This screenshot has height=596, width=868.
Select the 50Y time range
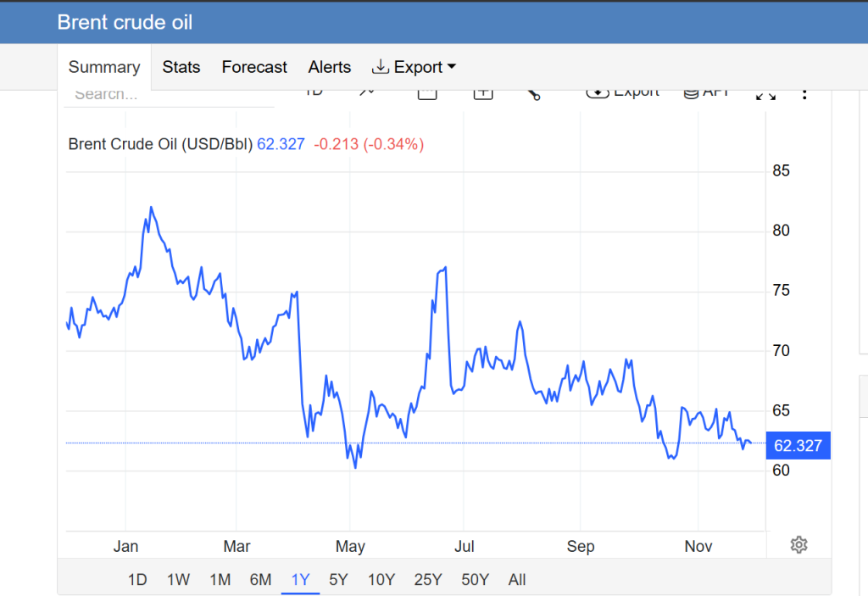(475, 579)
